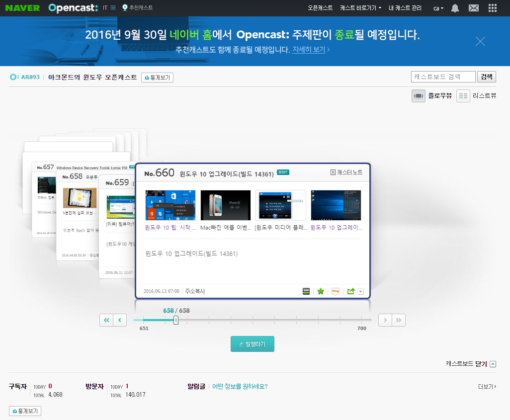Open the Windows Media Player thumbnail
Image resolution: width=510 pixels, height=420 pixels.
tap(281, 205)
